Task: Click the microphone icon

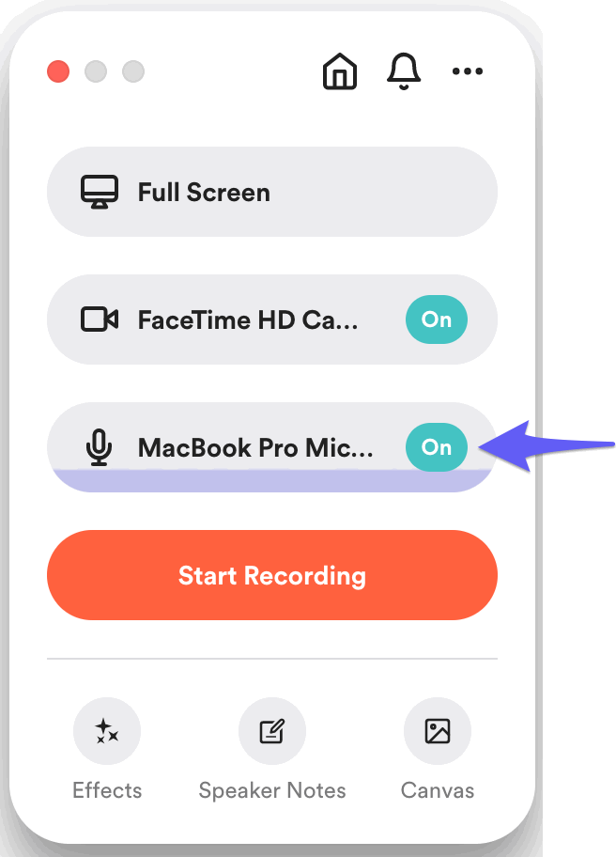Action: click(x=99, y=447)
